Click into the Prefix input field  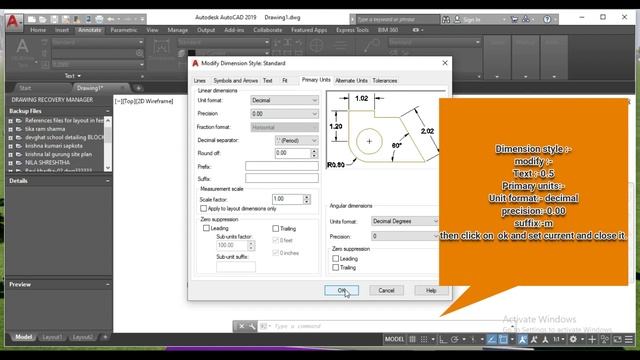click(x=282, y=166)
